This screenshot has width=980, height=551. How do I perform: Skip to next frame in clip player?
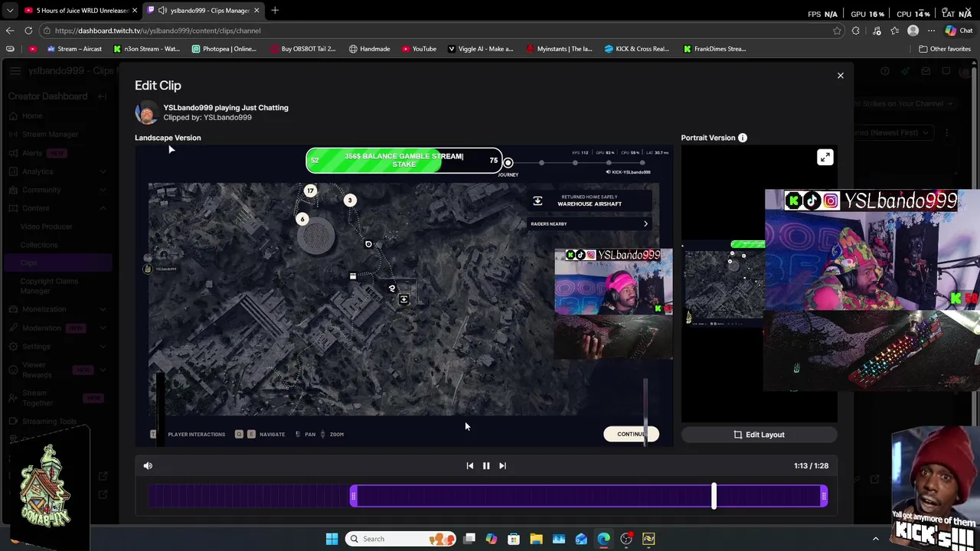pyautogui.click(x=502, y=465)
